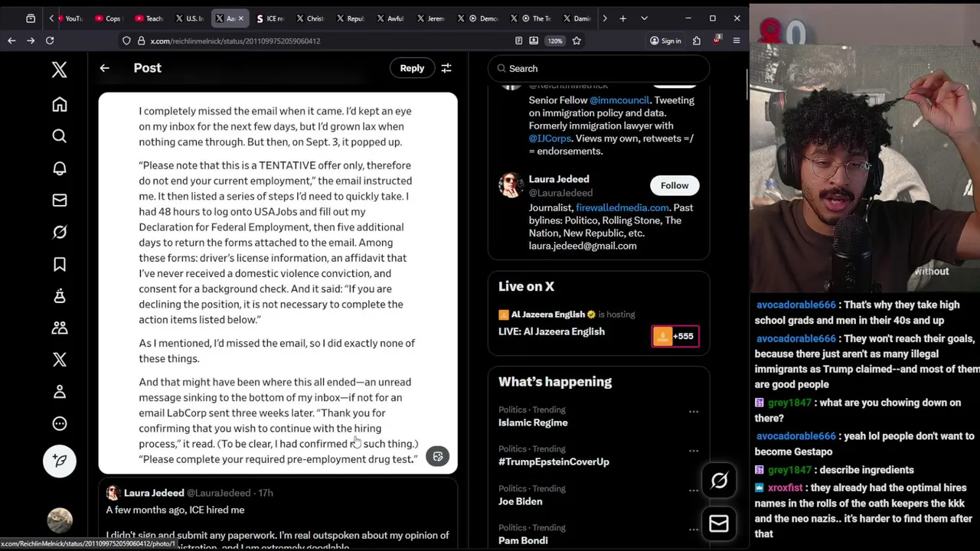Image resolution: width=980 pixels, height=551 pixels.
Task: Switch to the Christ tab
Action: tap(312, 18)
